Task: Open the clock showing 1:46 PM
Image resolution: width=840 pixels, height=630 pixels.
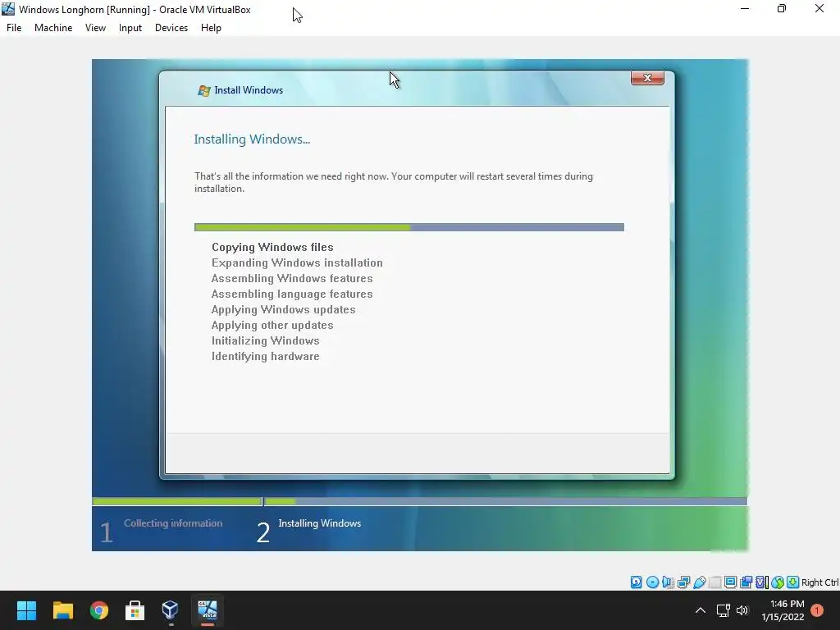Action: (x=783, y=610)
